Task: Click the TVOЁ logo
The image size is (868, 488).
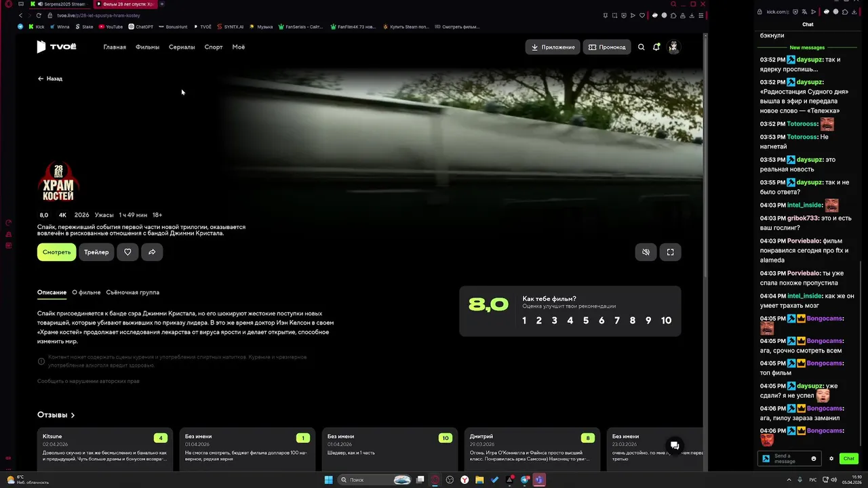Action: point(56,47)
